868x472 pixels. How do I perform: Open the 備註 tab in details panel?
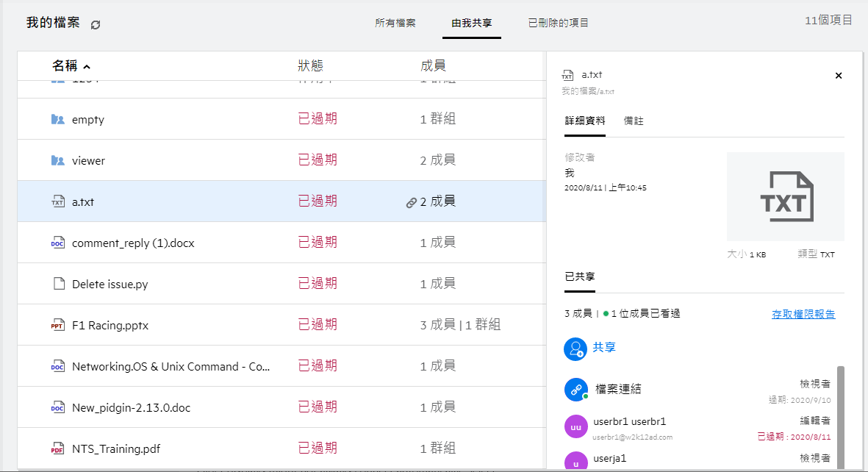(x=634, y=121)
